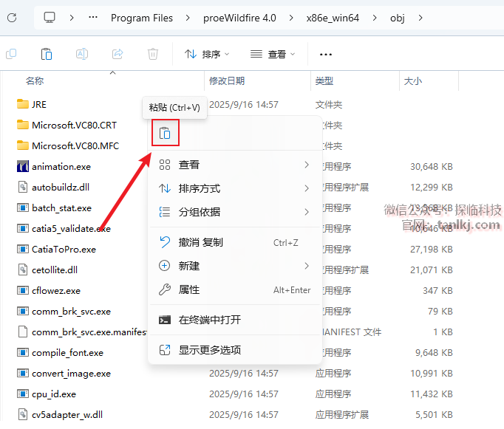Go to x86e_win64 breadcrumb
Image resolution: width=504 pixels, height=429 pixels.
[333, 18]
